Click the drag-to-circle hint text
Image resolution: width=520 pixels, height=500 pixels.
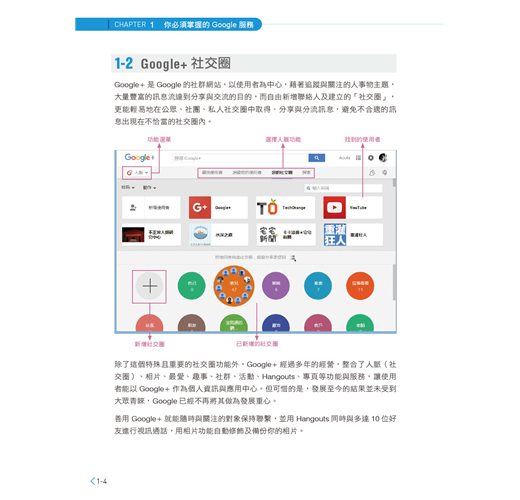[x=251, y=257]
